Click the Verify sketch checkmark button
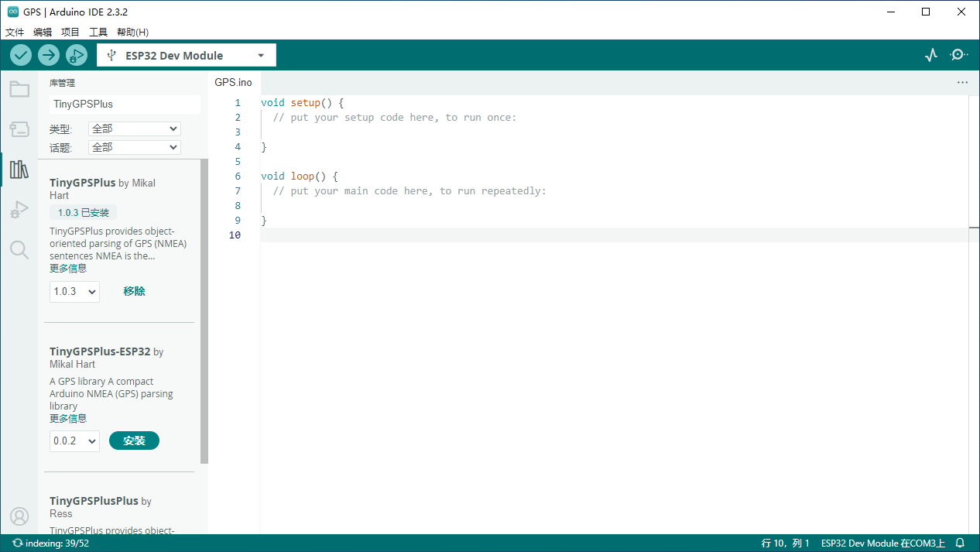This screenshot has height=552, width=980. click(x=21, y=55)
